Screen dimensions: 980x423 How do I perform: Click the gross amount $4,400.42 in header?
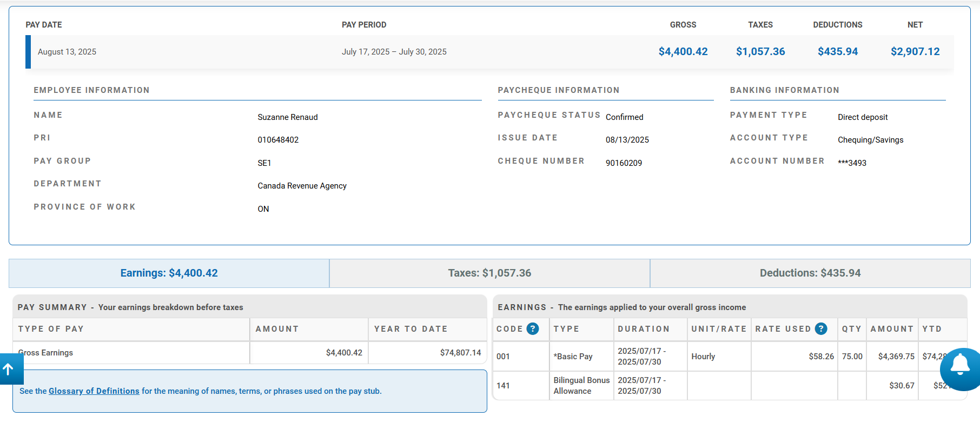coord(683,52)
